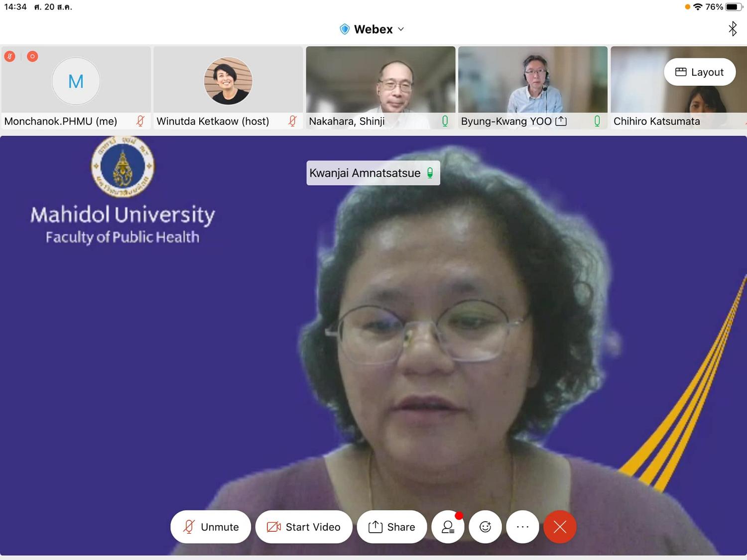Click sharing icon next to Byung-Kwang YOO
747x560 pixels.
click(561, 121)
